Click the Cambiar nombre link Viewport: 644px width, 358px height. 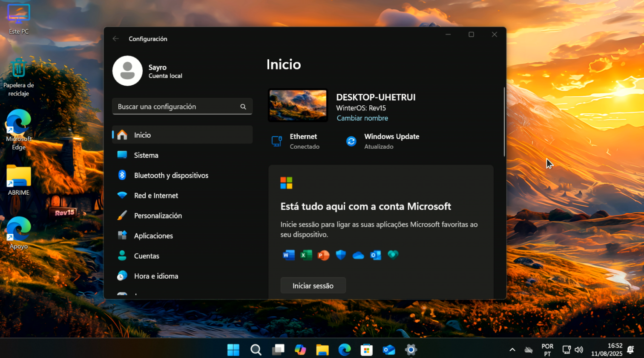(362, 118)
